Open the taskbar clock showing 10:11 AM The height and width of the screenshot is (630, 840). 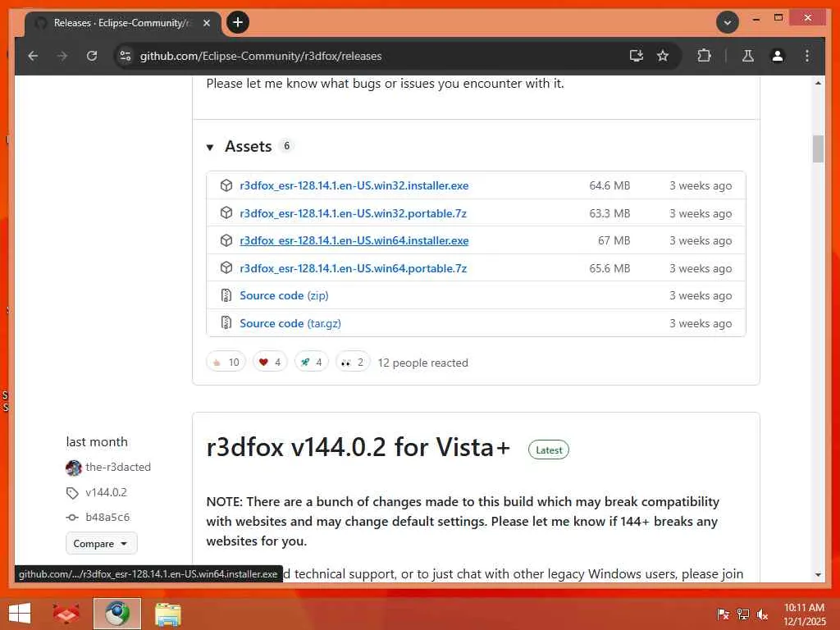(x=804, y=614)
